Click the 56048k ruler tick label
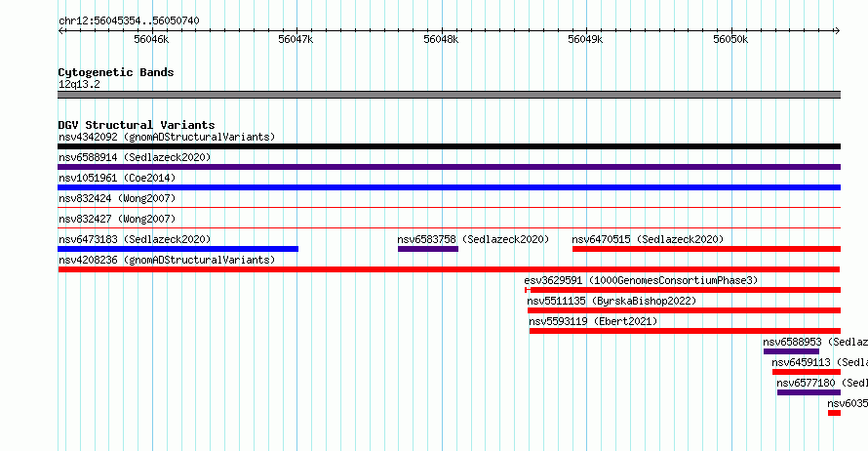Screen dimensions: 868x451 coord(441,39)
